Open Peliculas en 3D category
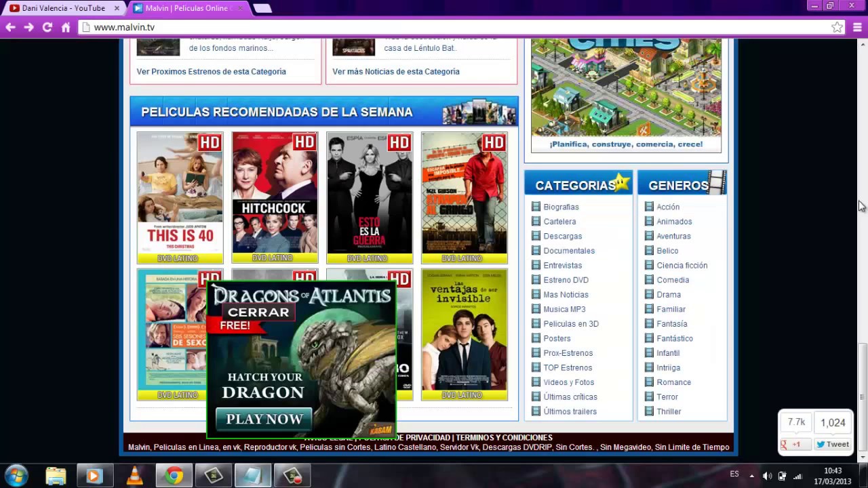 pyautogui.click(x=571, y=324)
